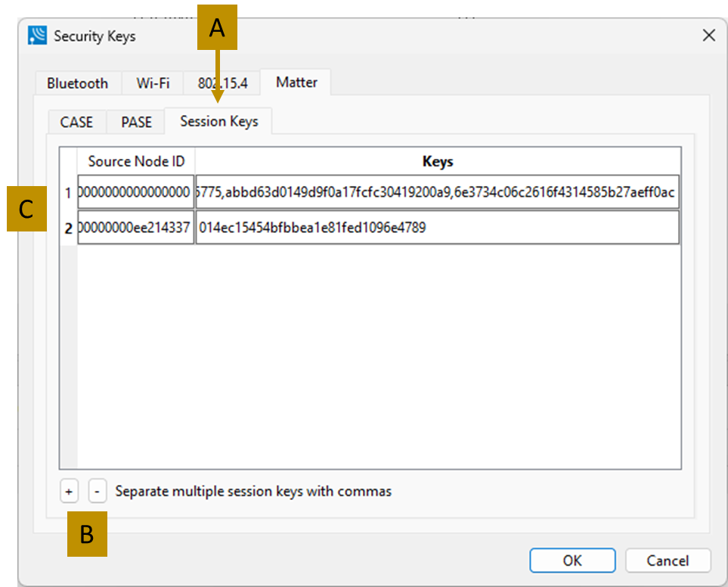Click the Keys field in row 1
Screen dimensions: 728x587
point(438,192)
